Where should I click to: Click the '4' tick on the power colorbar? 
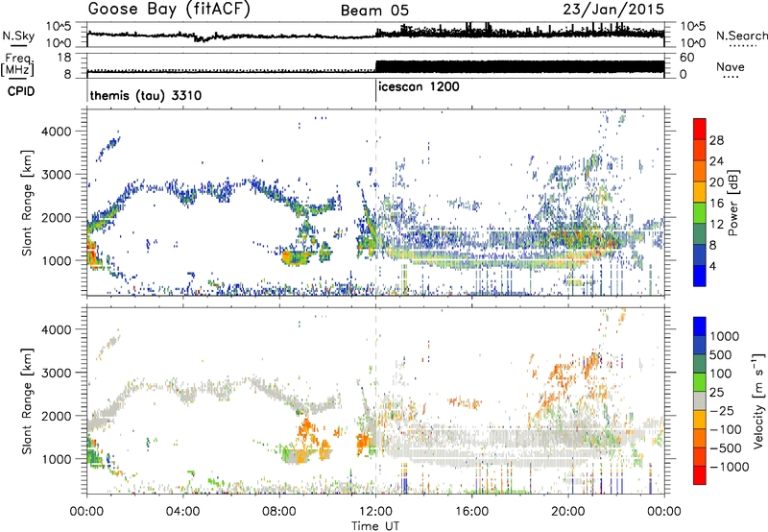713,266
